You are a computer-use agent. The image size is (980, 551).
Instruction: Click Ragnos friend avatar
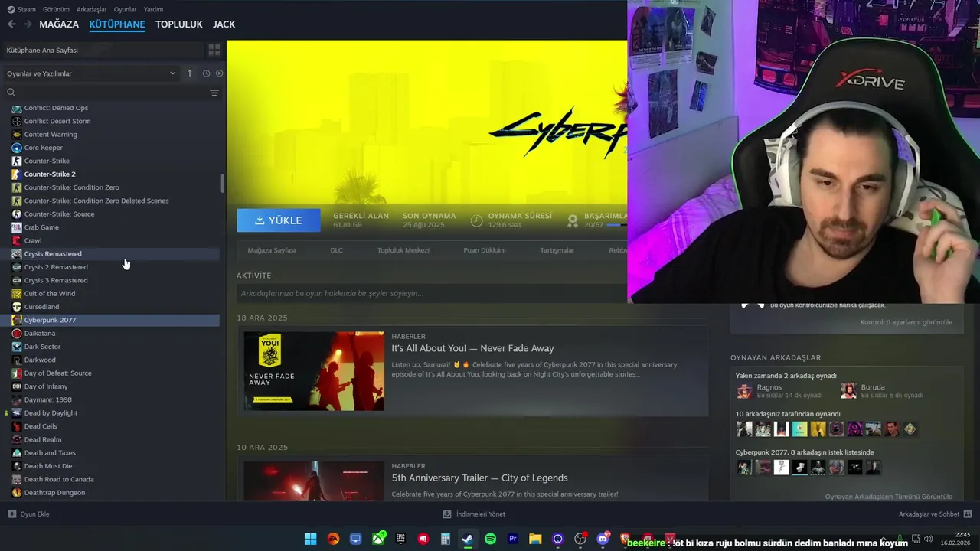point(744,391)
